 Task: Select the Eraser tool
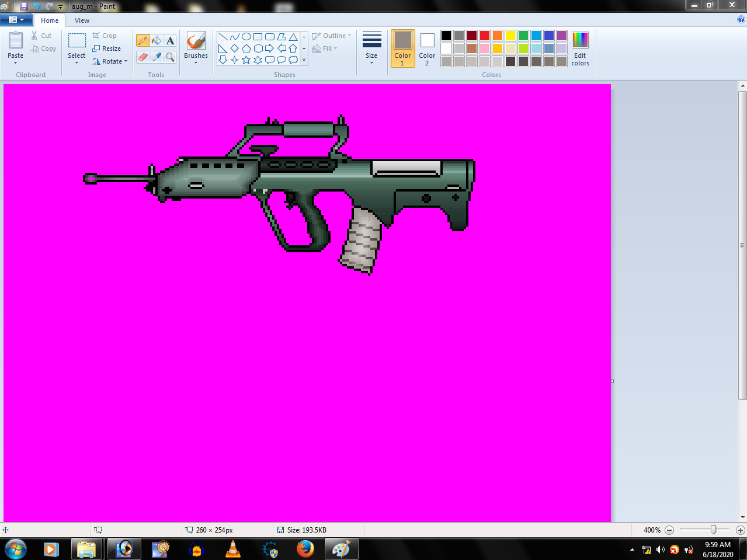(143, 58)
